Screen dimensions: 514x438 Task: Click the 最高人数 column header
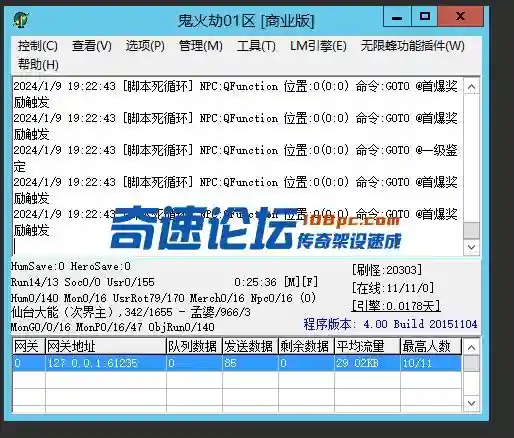[x=431, y=347]
